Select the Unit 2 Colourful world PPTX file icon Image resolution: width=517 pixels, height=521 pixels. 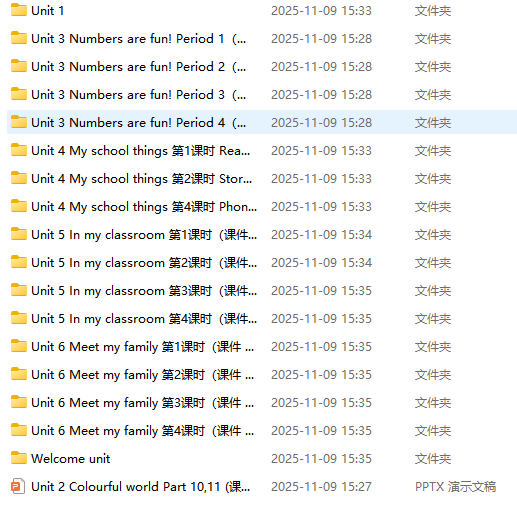click(x=18, y=486)
